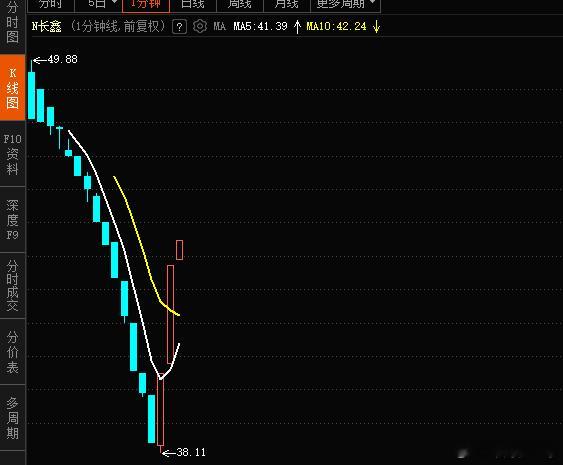Viewport: 563px width, 465px height.
Task: Click the N长鑫 stock name label
Action: (47, 26)
